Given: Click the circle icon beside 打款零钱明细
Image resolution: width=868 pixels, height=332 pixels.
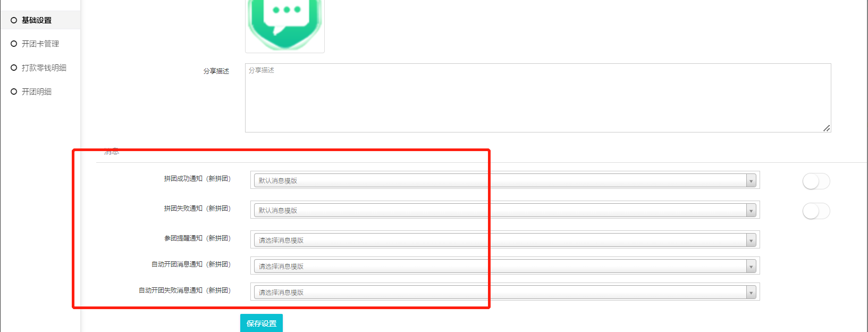Looking at the screenshot, I should point(14,68).
